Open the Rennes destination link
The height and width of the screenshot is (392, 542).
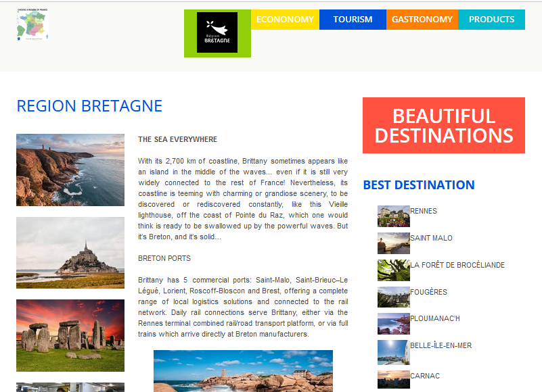pyautogui.click(x=424, y=211)
